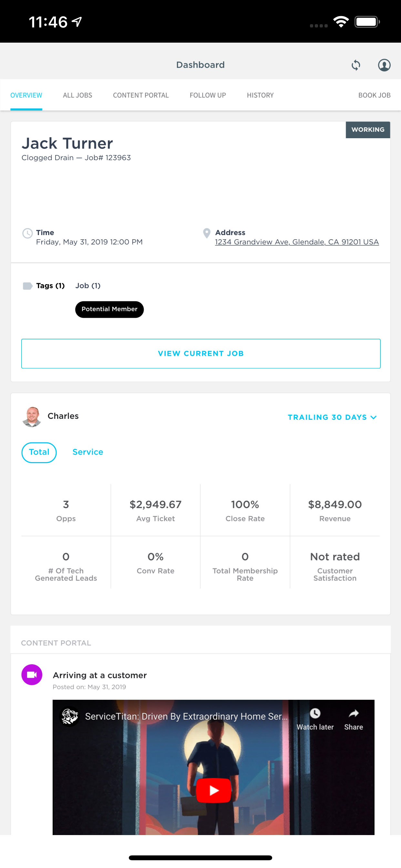Tap the sync refresh icon
The image size is (401, 868).
tap(356, 65)
